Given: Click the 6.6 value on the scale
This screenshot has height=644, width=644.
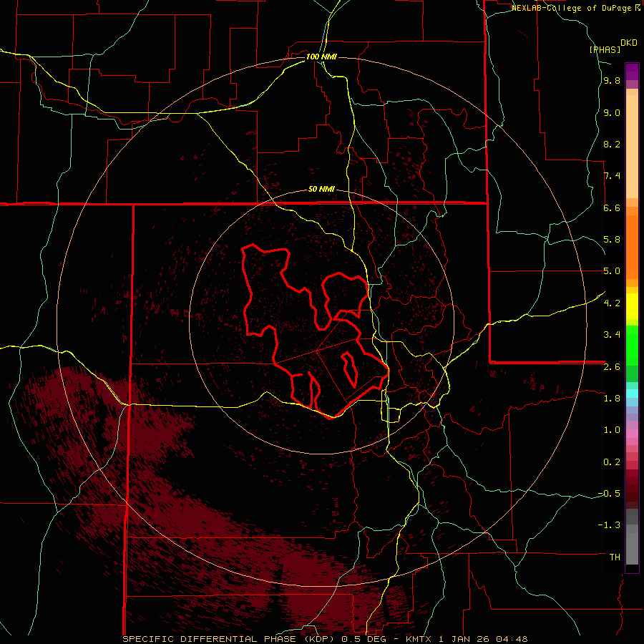Looking at the screenshot, I should 612,208.
